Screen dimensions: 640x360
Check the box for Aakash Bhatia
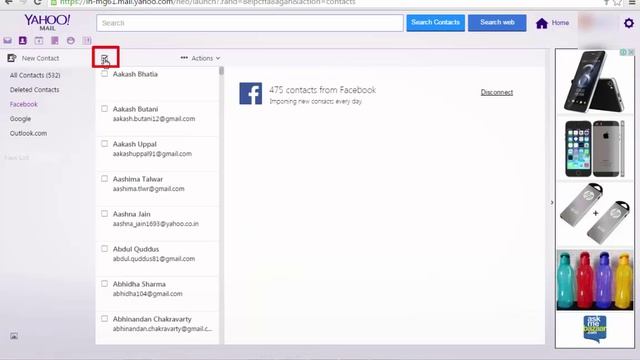(104, 73)
